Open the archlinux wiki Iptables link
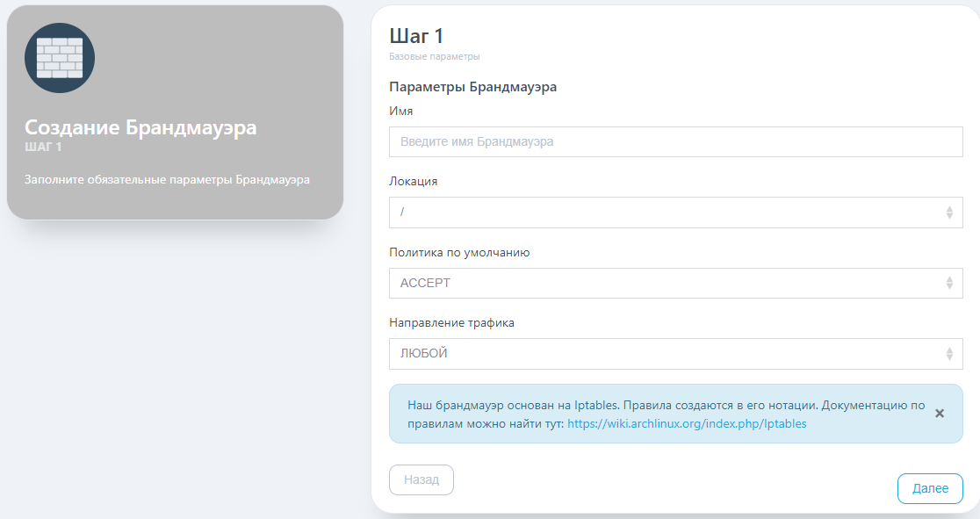The height and width of the screenshot is (519, 980). coord(687,424)
